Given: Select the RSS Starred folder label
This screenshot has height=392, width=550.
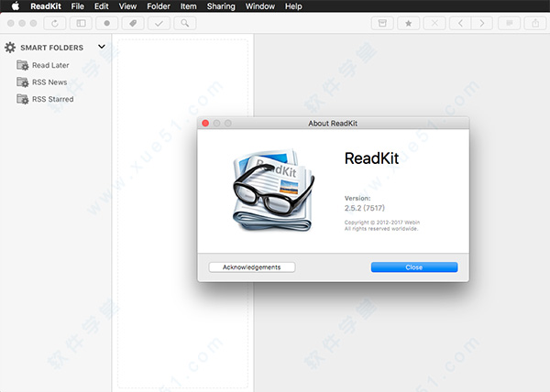Looking at the screenshot, I should pos(53,99).
